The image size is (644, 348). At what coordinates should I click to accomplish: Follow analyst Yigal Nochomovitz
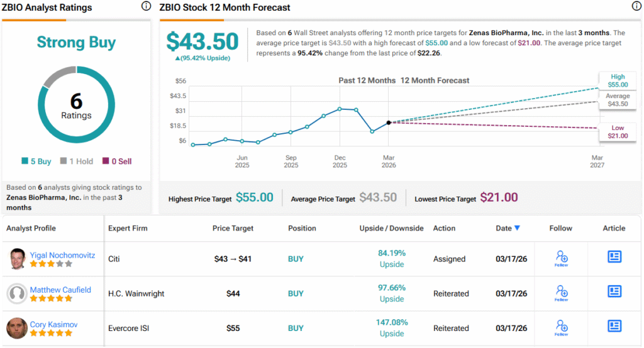[x=562, y=258]
